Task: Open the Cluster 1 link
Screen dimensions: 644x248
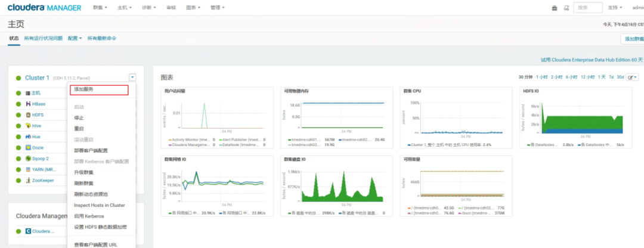Action: coord(37,77)
